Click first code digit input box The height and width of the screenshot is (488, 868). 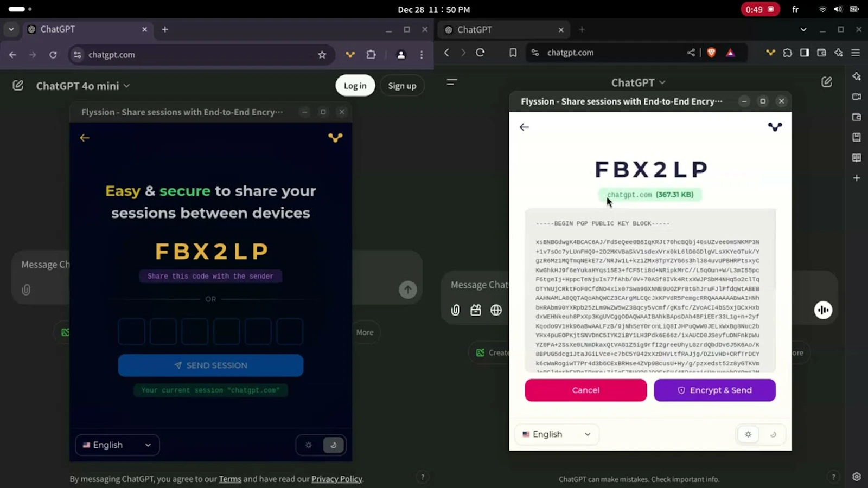point(131,331)
